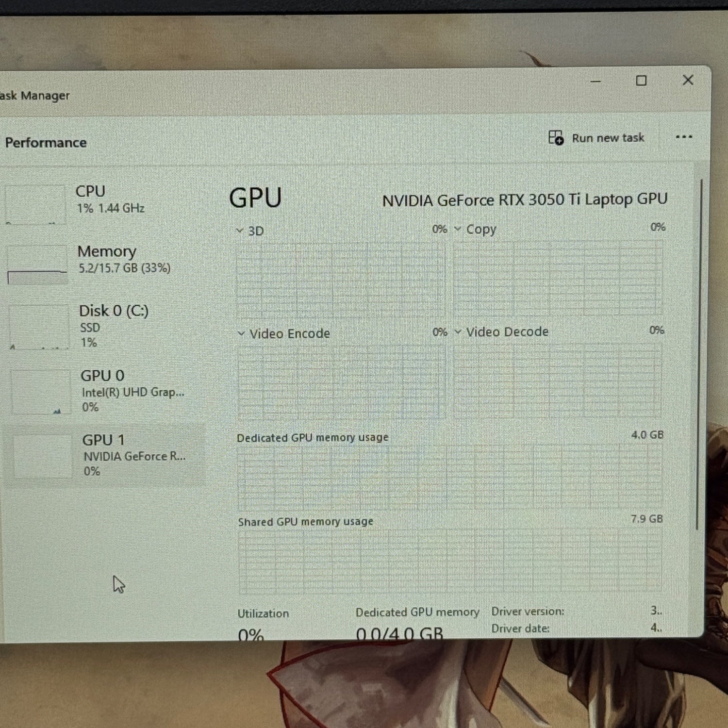This screenshot has width=728, height=728.
Task: Click the Shared GPU memory usage graph
Action: pos(450,561)
